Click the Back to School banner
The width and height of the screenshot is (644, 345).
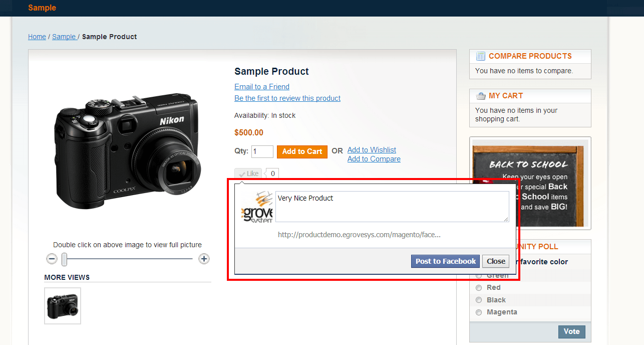point(530,184)
